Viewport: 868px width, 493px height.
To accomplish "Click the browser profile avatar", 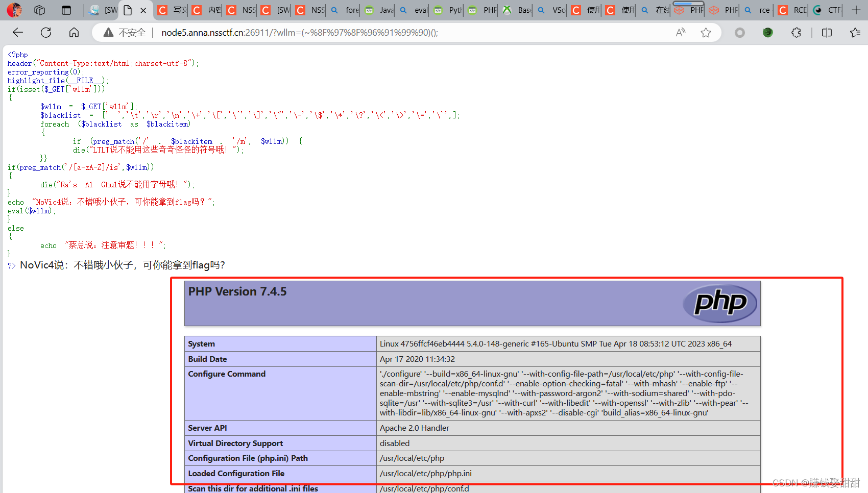I will [x=14, y=10].
